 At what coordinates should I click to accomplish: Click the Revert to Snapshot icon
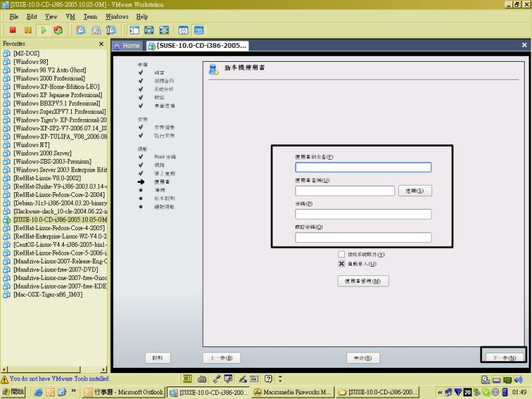[x=96, y=30]
